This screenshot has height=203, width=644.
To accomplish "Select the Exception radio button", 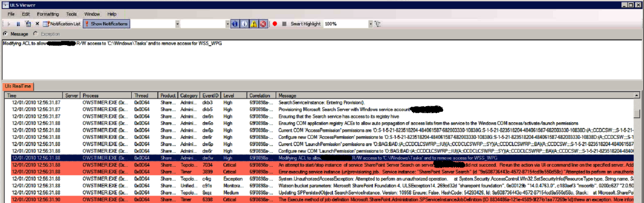I will 36,34.
